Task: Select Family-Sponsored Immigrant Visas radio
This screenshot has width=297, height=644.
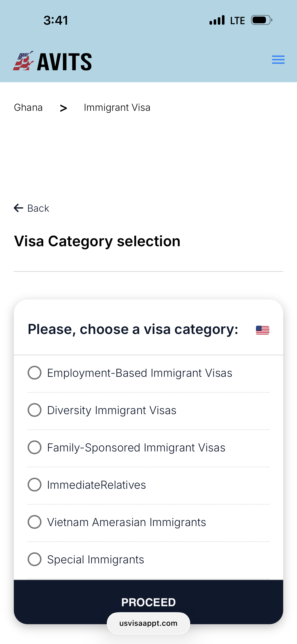Action: click(x=35, y=447)
